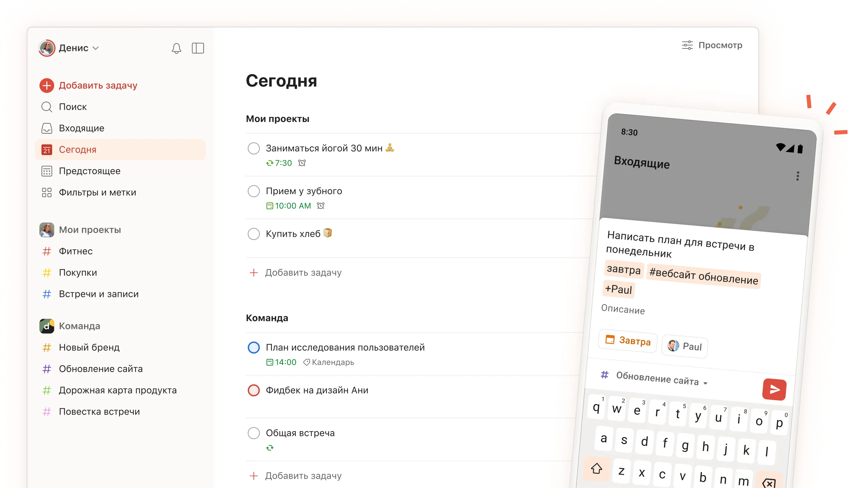Image resolution: width=868 pixels, height=488 pixels.
Task: Toggle the sidebar layout icon next to bell
Action: 198,48
